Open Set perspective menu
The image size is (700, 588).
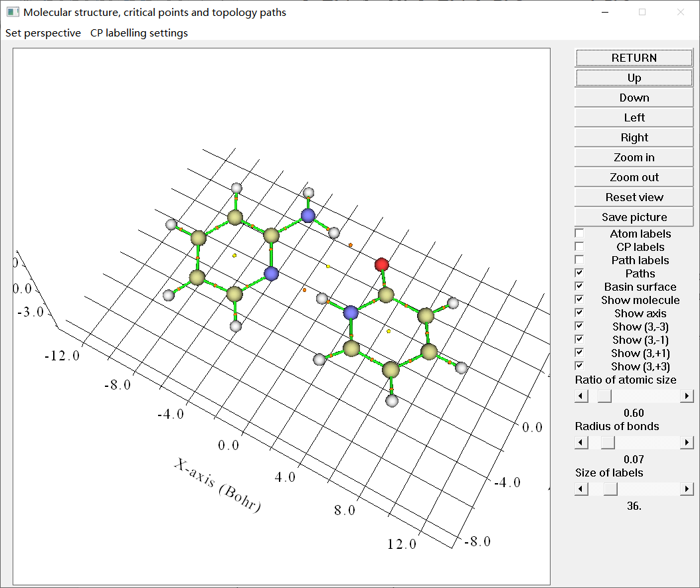(x=43, y=33)
